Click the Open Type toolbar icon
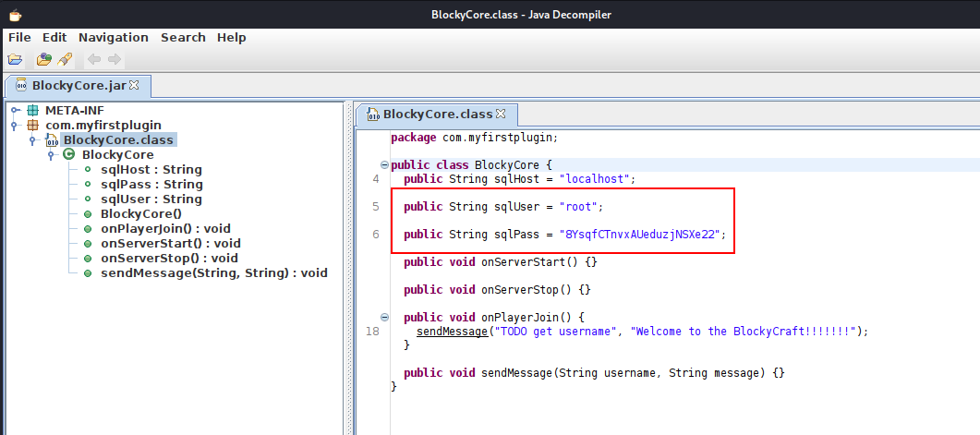The width and height of the screenshot is (980, 435). tap(43, 59)
